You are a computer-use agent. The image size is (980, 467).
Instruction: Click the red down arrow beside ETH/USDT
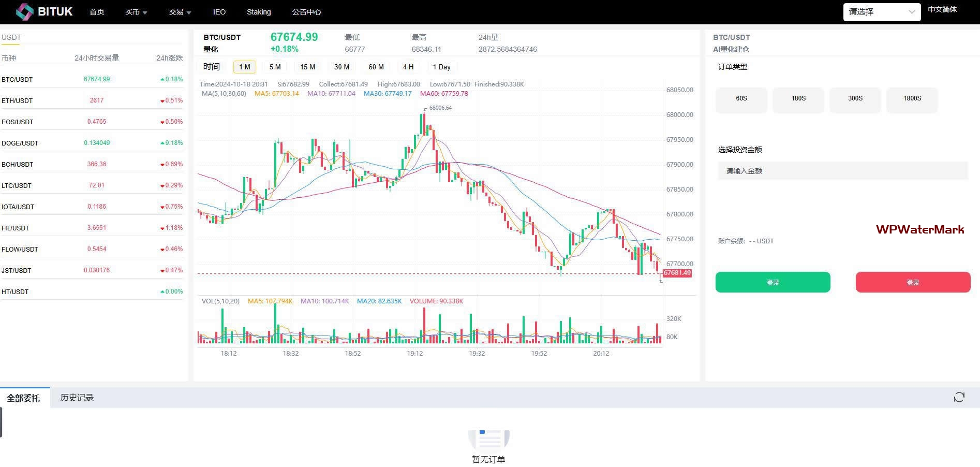162,101
